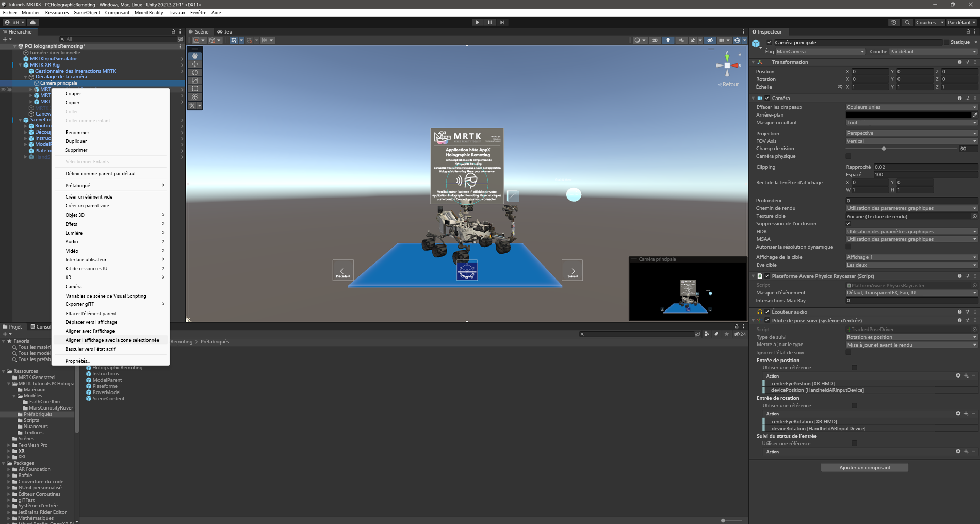Image resolution: width=980 pixels, height=524 pixels.
Task: Open the Couches layers dropdown
Action: pos(929,22)
